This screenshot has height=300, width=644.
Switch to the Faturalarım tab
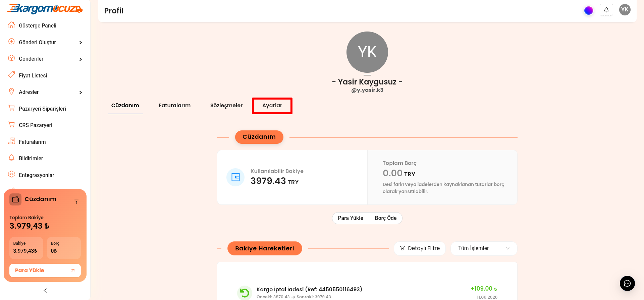point(174,106)
